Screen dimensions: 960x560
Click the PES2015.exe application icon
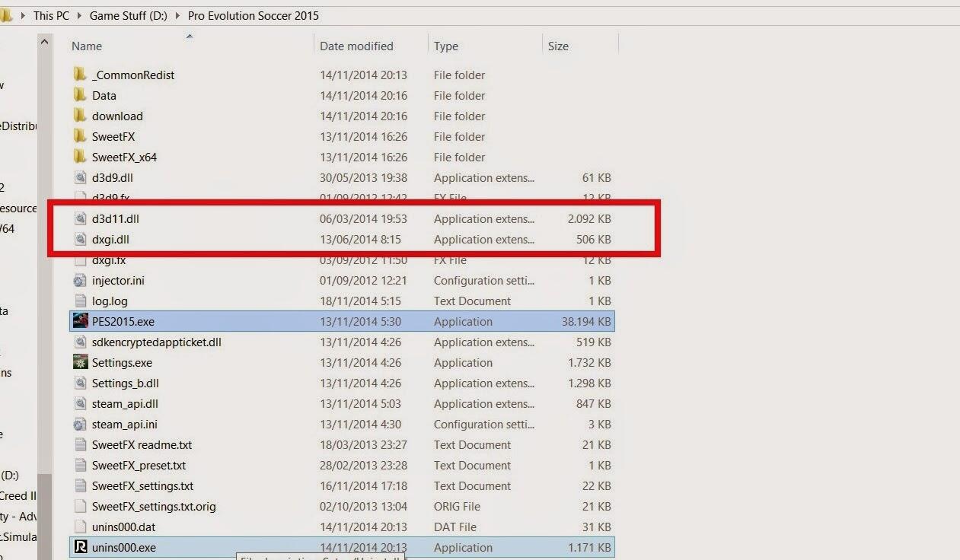click(x=80, y=321)
